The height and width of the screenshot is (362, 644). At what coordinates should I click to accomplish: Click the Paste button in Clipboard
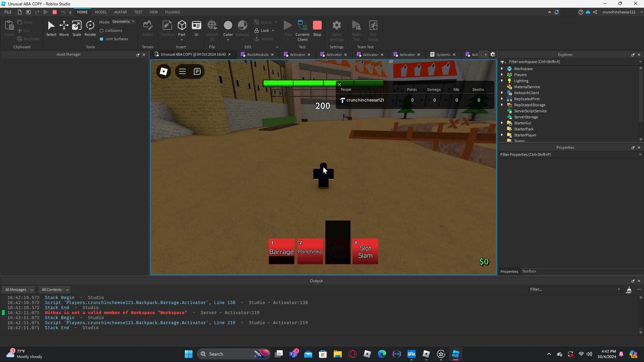click(9, 28)
